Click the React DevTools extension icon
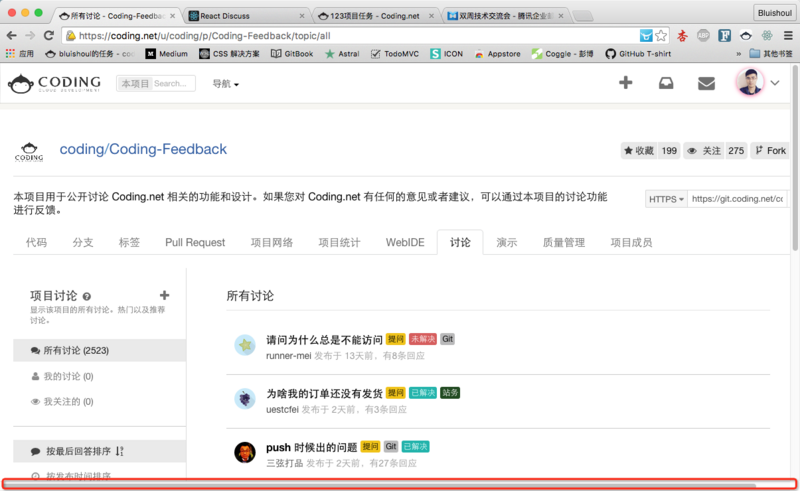The width and height of the screenshot is (800, 491). point(767,36)
